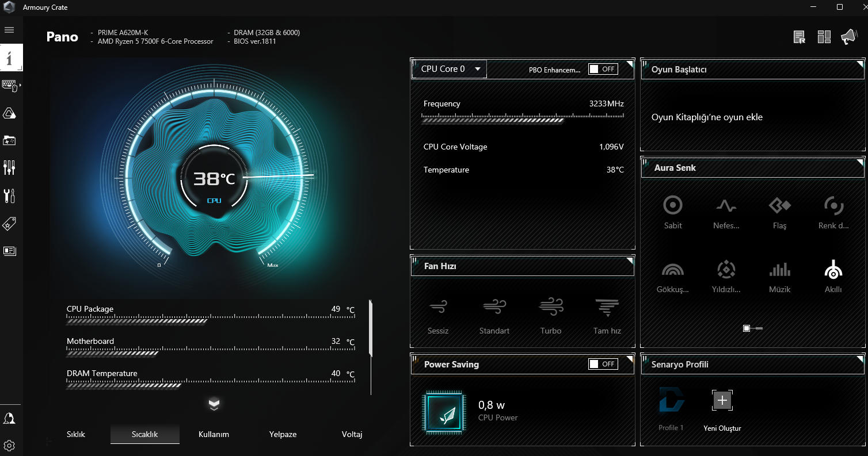868x456 pixels.
Task: Open the Device keyboard icon in sidebar
Action: 10,86
